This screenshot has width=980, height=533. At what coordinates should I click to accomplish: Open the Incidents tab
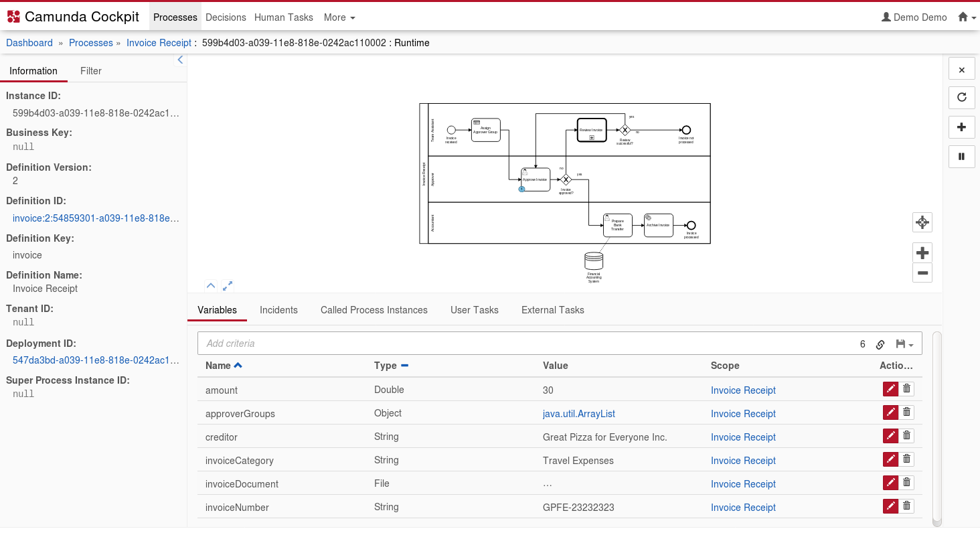pyautogui.click(x=278, y=310)
